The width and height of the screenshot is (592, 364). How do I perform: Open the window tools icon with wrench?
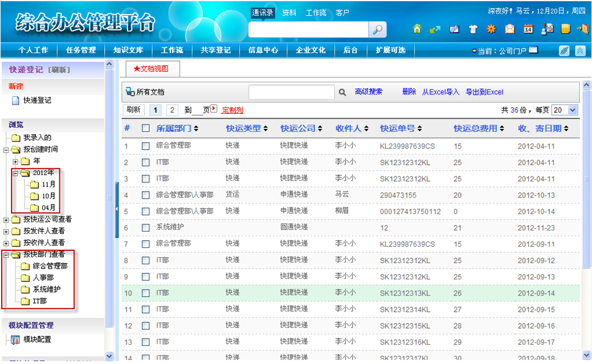point(454,29)
